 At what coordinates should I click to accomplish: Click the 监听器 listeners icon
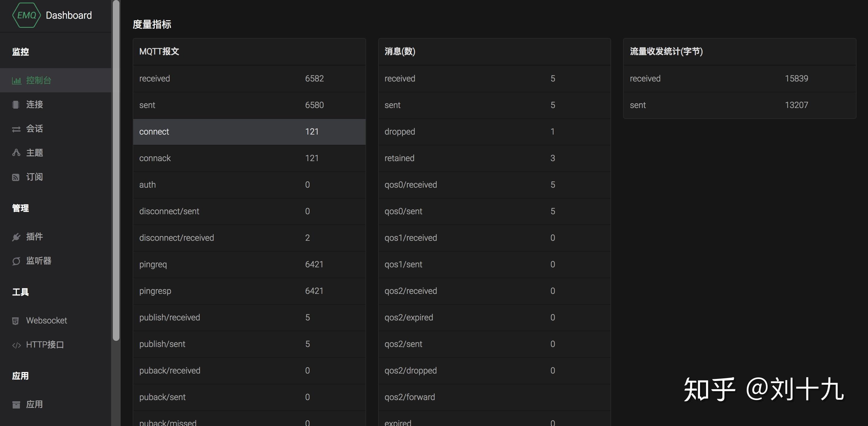click(16, 261)
